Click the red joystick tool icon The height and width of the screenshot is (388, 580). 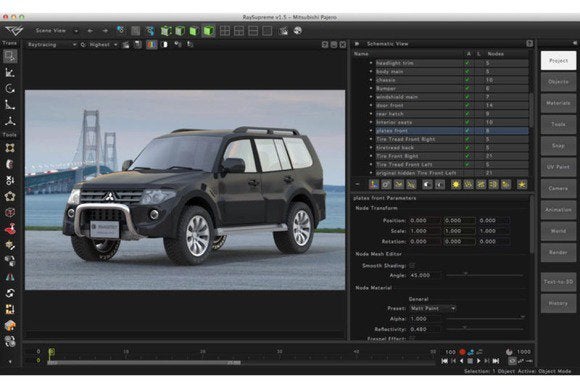(x=10, y=229)
